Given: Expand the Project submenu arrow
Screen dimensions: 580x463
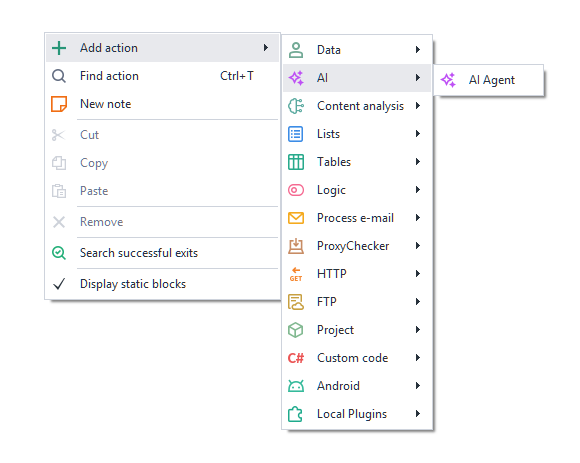Looking at the screenshot, I should click(x=418, y=330).
